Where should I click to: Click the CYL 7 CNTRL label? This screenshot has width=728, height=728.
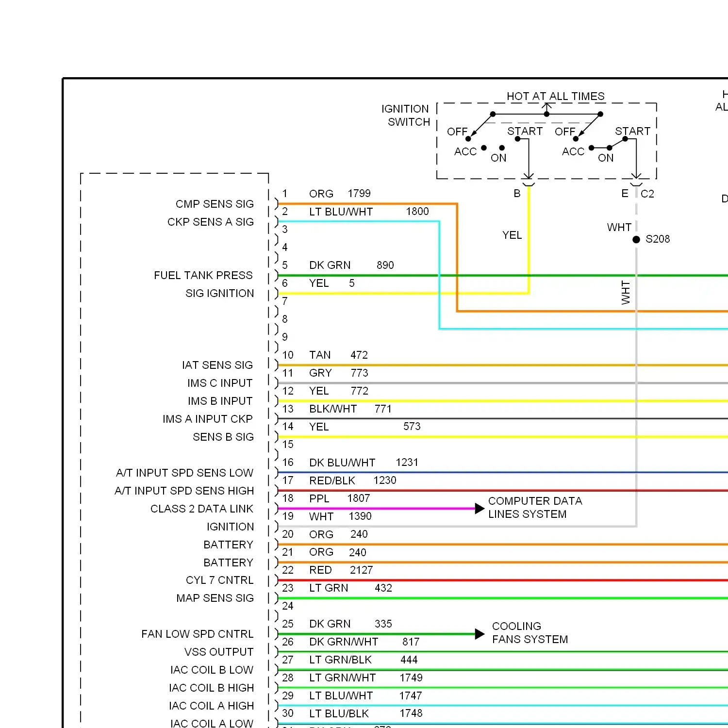[219, 580]
